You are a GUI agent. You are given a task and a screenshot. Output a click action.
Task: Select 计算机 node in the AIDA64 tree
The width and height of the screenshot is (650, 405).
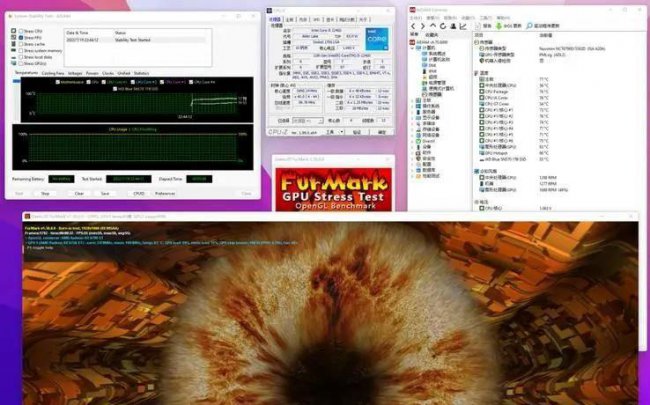tap(426, 48)
